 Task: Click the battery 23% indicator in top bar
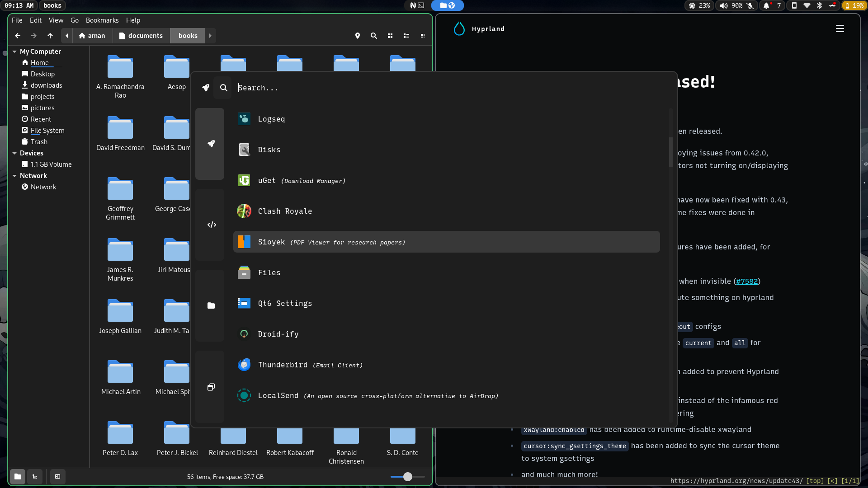click(x=699, y=5)
